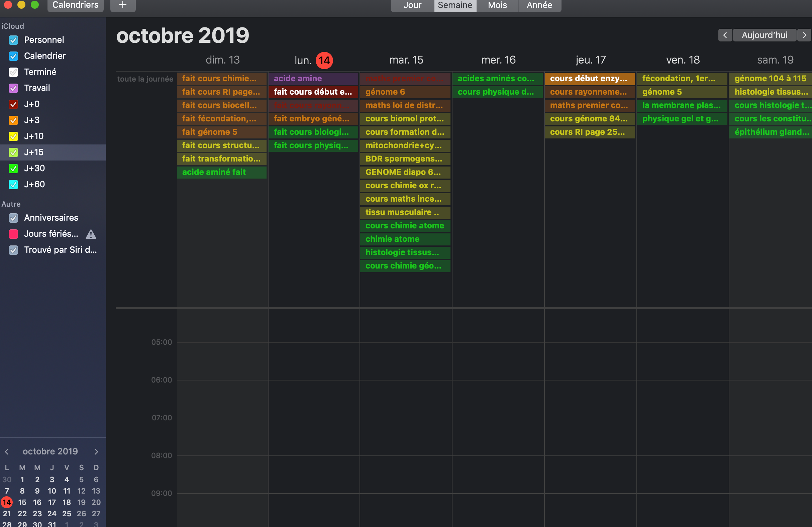Click pink Jours fériés color swatch
This screenshot has width=812, height=527.
pos(13,234)
